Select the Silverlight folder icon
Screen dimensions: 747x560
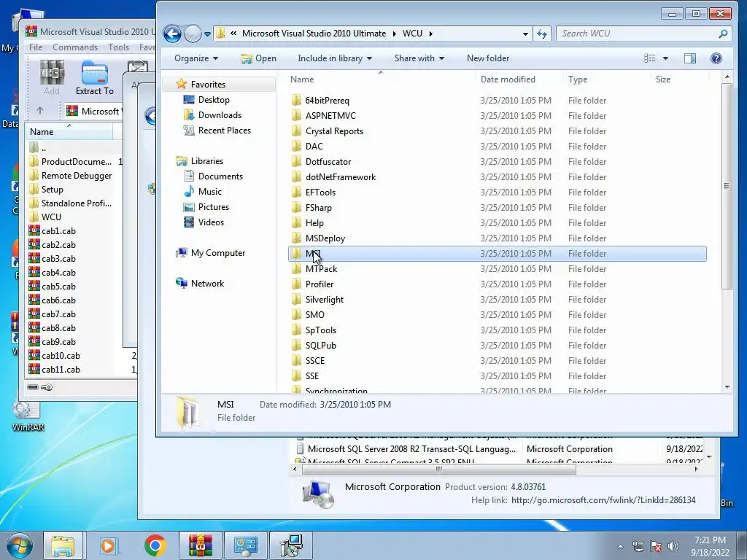coord(296,300)
